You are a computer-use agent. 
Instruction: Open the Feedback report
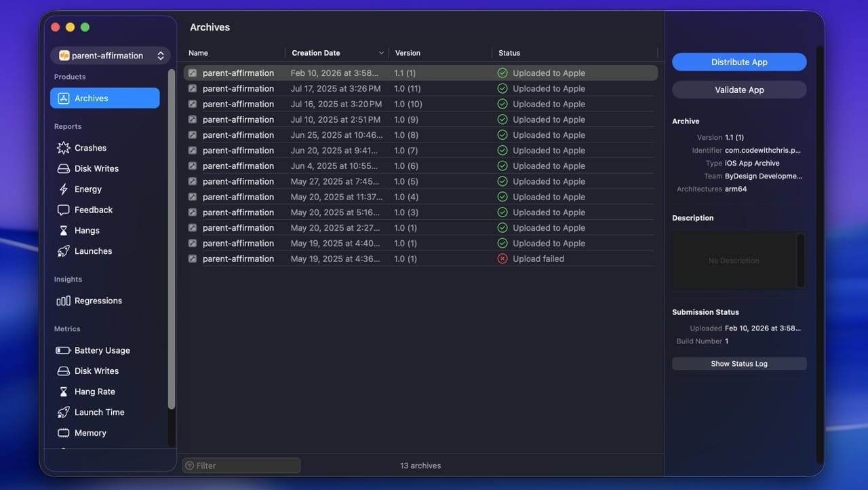tap(105, 210)
